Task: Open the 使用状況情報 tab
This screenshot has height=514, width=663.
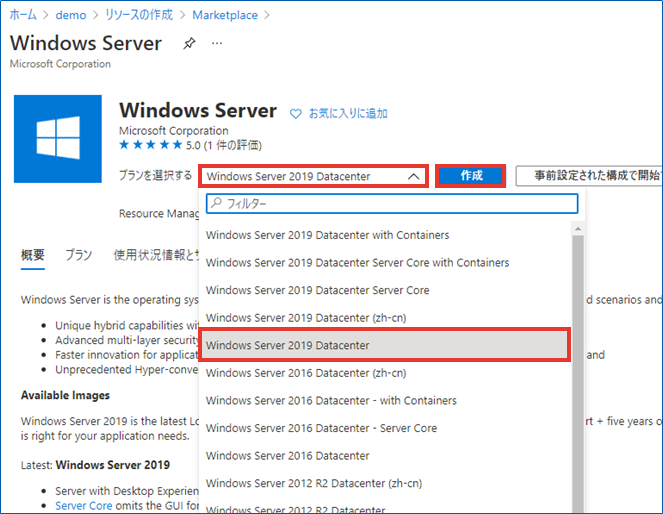Action: pos(156,255)
